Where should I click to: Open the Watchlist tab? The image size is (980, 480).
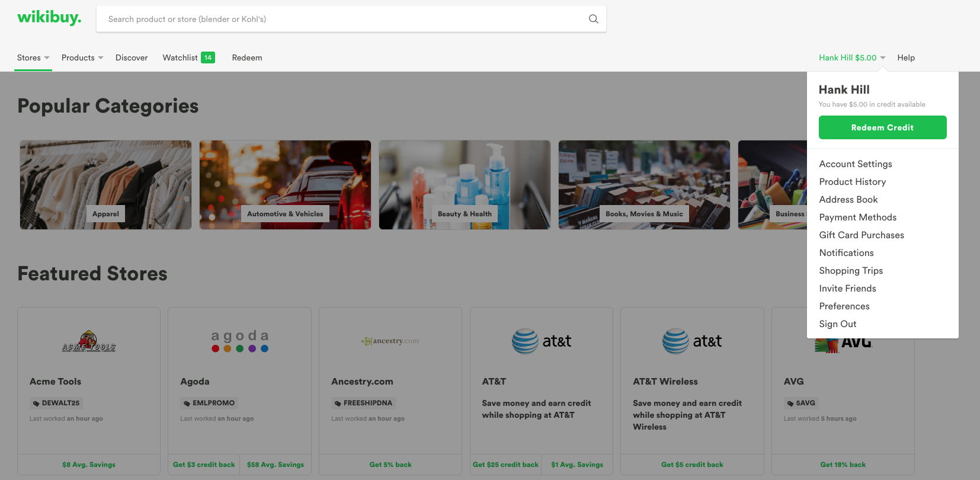click(x=180, y=57)
